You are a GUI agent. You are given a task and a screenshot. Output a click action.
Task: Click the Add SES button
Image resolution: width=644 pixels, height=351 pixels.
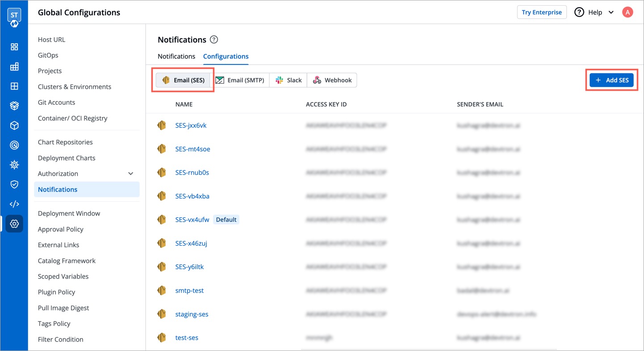[x=611, y=80]
